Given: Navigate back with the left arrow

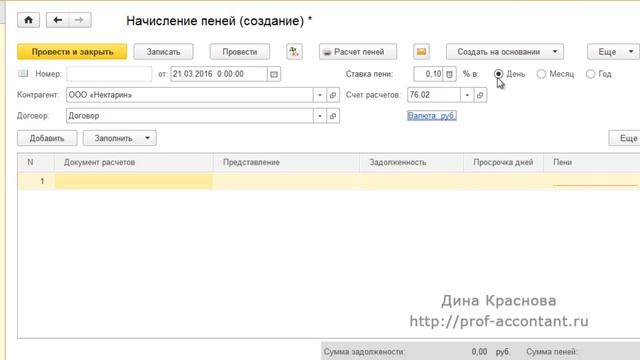Looking at the screenshot, I should [x=58, y=20].
